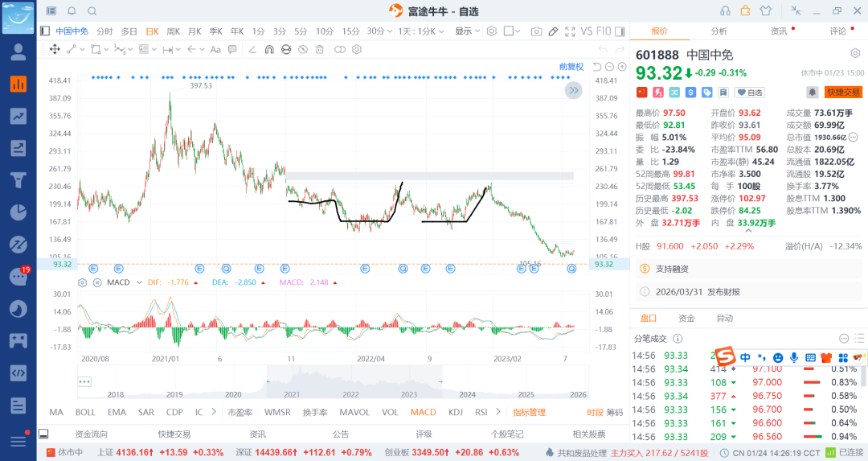Toggle the right sidebar panel icon

(620, 31)
